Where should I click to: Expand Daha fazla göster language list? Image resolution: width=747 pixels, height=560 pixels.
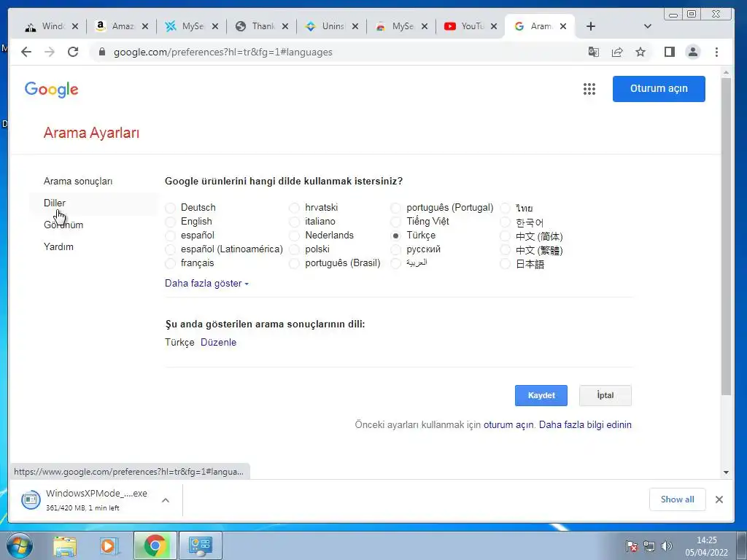point(206,284)
